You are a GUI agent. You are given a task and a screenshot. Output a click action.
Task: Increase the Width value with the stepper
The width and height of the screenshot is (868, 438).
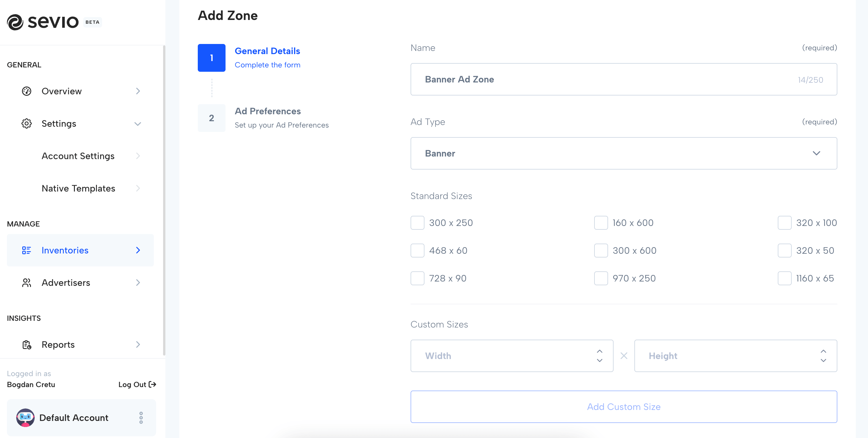tap(599, 351)
